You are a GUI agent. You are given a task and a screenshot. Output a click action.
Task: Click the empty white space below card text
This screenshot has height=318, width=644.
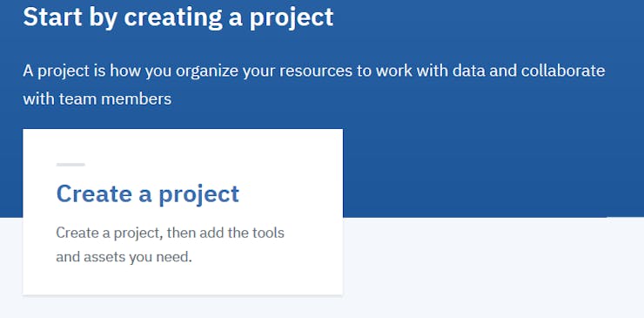(x=183, y=281)
